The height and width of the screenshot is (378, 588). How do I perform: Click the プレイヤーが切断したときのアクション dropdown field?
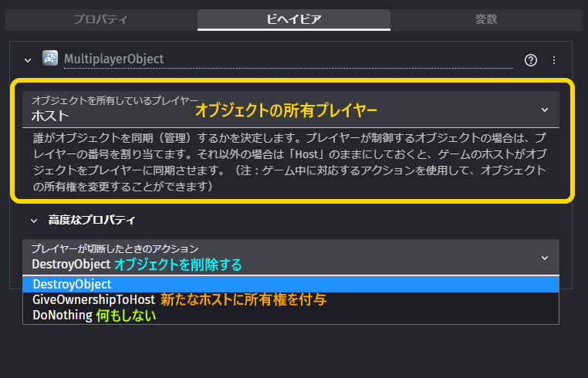pos(291,257)
